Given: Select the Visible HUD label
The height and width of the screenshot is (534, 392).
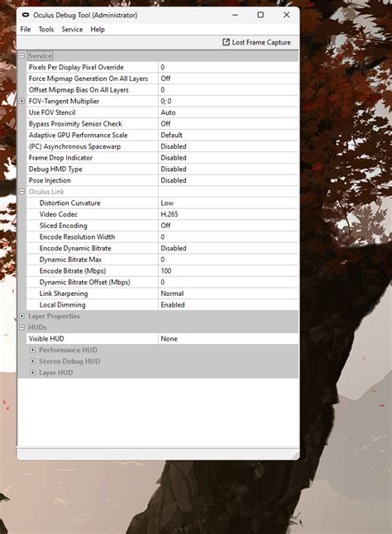Looking at the screenshot, I should 46,339.
